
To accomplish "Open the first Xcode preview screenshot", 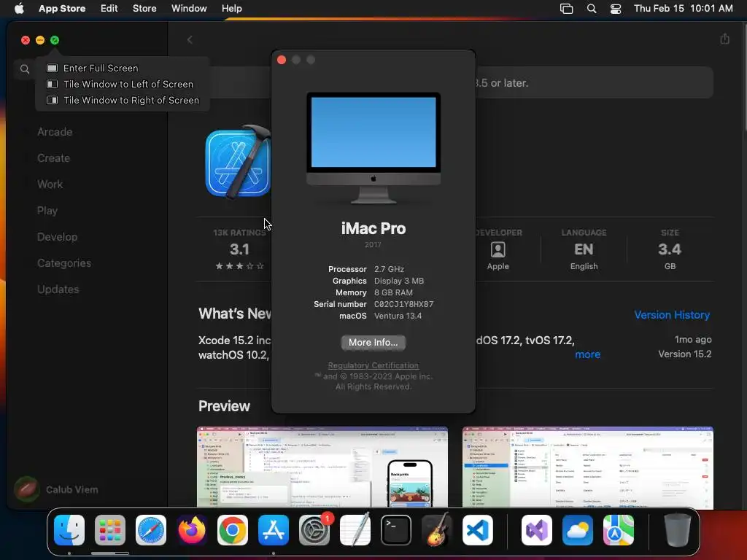I will [322, 467].
